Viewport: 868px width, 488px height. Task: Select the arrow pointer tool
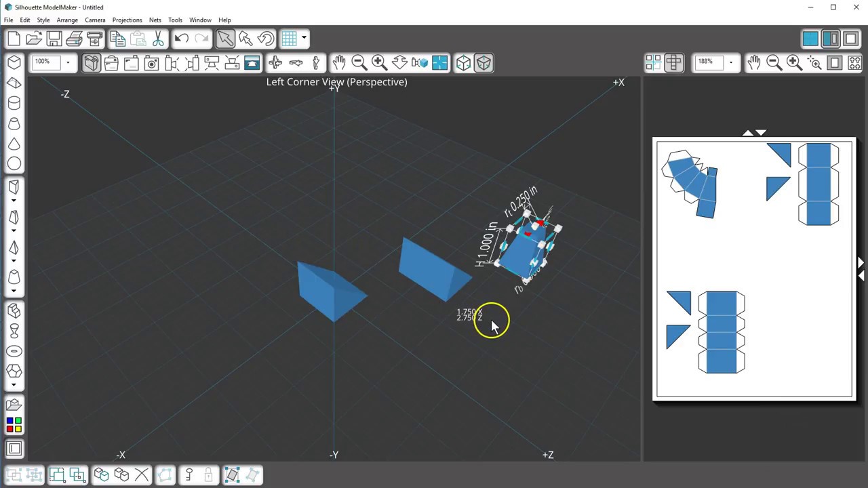click(x=225, y=39)
